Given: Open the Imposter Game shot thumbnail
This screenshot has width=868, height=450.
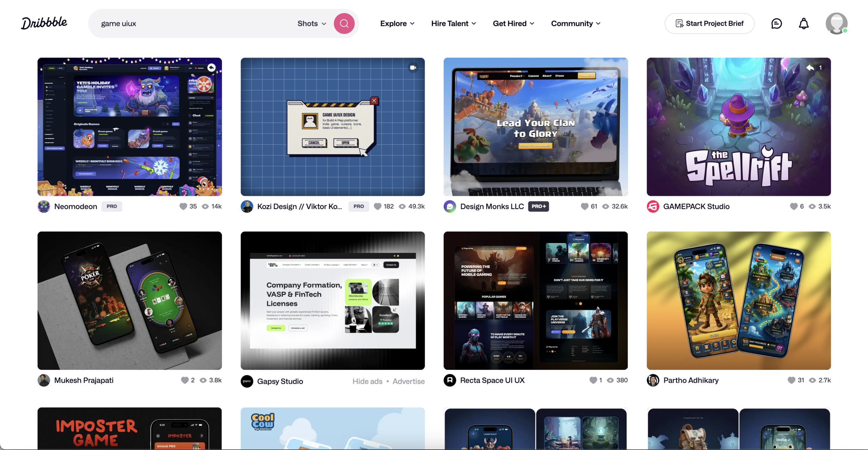Looking at the screenshot, I should coord(130,428).
